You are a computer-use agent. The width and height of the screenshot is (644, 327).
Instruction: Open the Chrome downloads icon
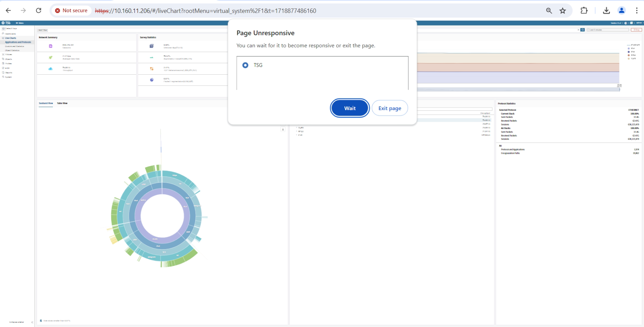point(606,11)
